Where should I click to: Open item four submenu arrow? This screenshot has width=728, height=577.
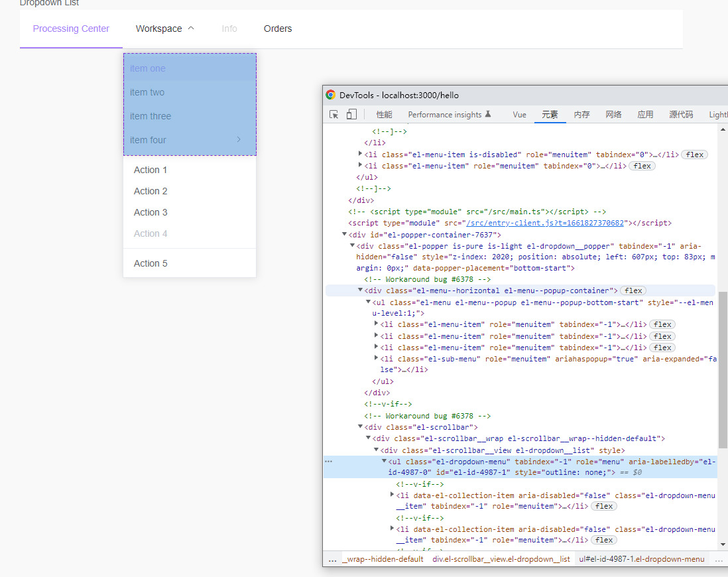pyautogui.click(x=239, y=139)
